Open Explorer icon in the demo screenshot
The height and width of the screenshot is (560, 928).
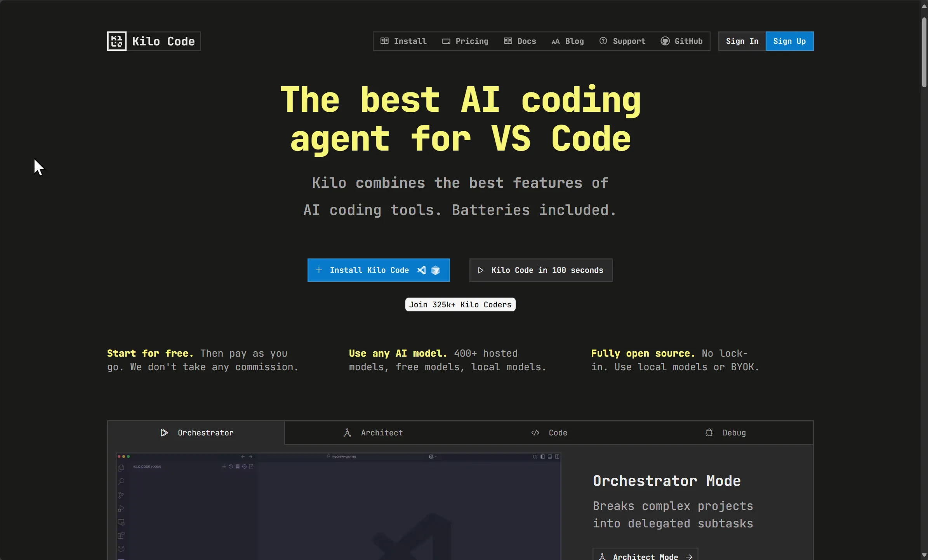(x=121, y=468)
